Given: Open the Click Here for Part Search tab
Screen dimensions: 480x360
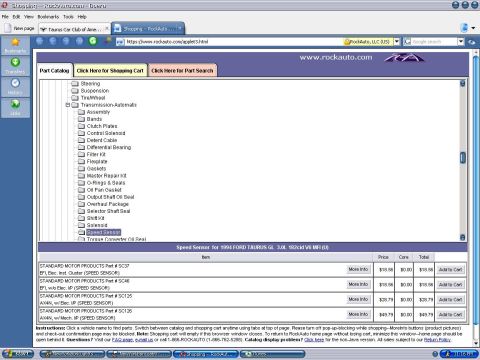Looking at the screenshot, I should [x=182, y=71].
